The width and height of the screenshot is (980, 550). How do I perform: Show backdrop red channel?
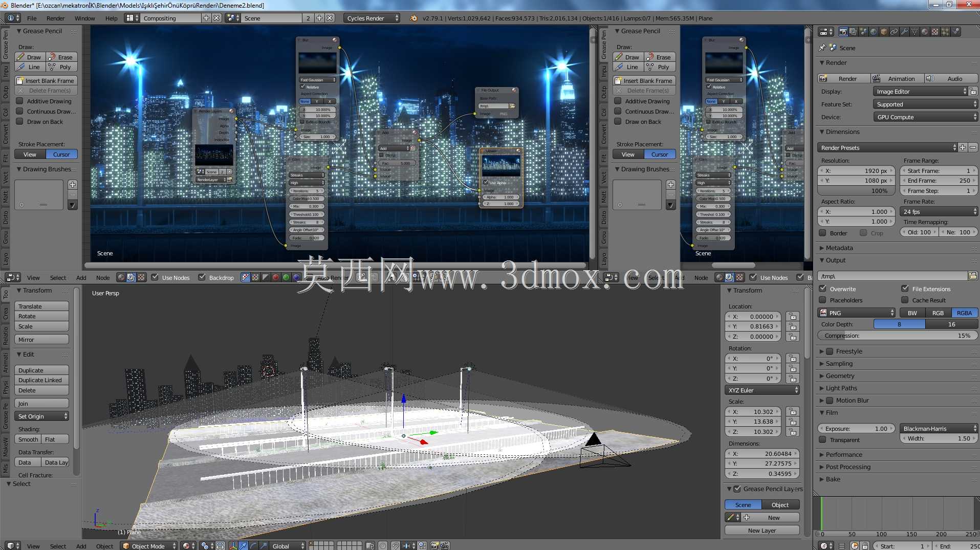276,277
